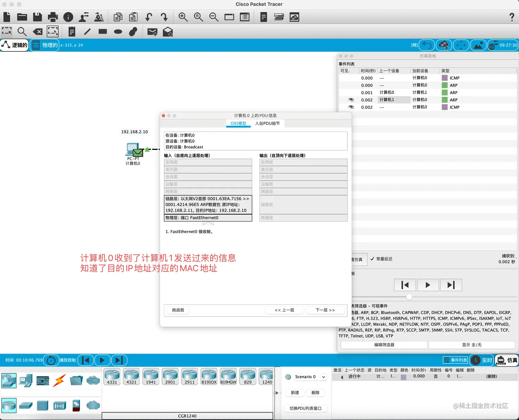Toggle the 事件列表 button
Screen dimensions: 519x420
click(x=455, y=360)
